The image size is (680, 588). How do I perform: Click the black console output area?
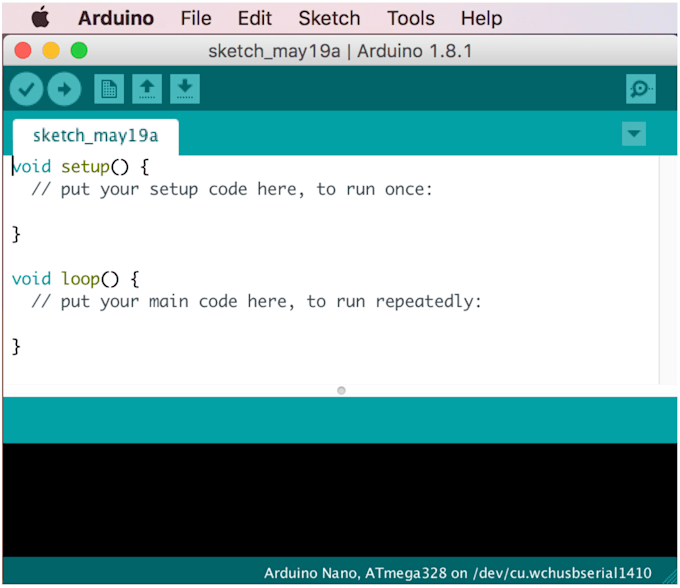pos(340,500)
